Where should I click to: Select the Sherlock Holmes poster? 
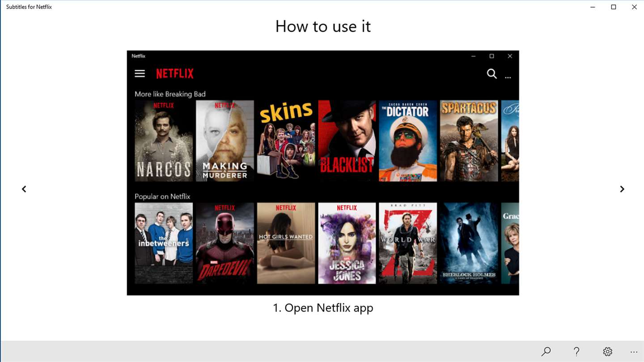469,243
